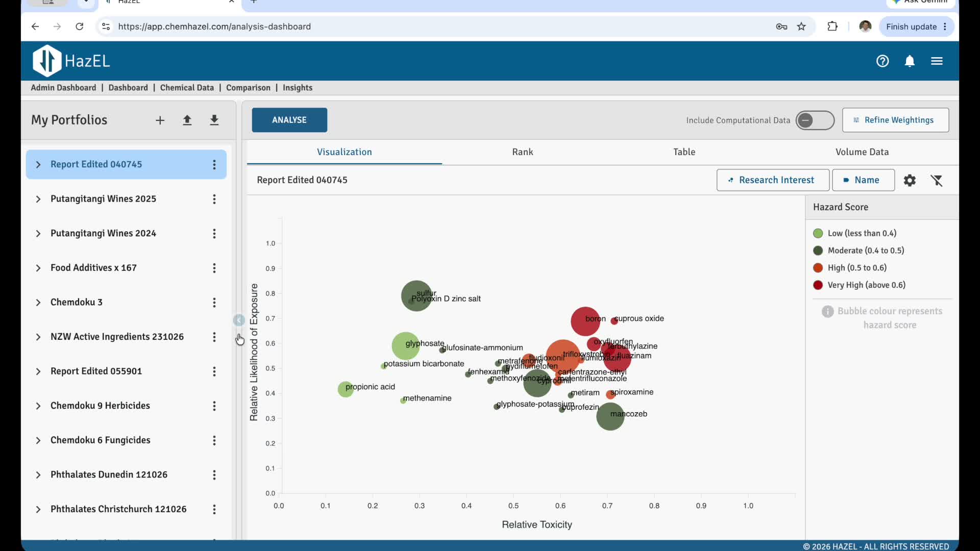Image resolution: width=980 pixels, height=551 pixels.
Task: Open options menu for Report Edited 040745
Action: pyautogui.click(x=214, y=165)
